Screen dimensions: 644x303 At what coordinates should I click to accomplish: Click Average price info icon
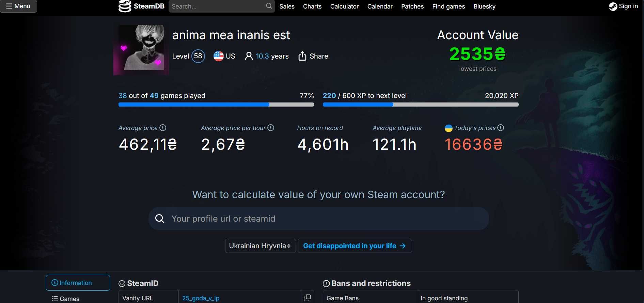[x=163, y=128]
